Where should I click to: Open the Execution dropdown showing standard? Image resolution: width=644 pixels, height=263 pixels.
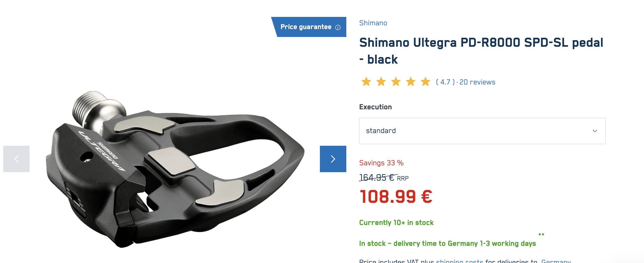[x=482, y=131]
